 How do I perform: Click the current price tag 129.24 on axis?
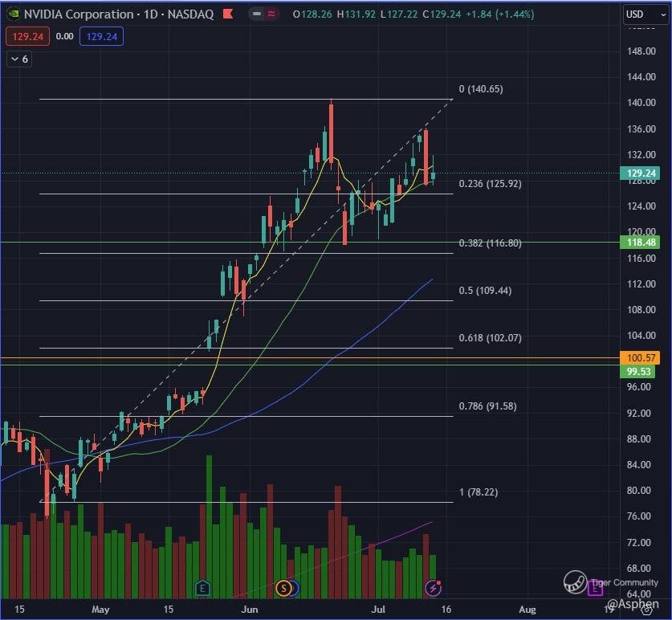(640, 173)
